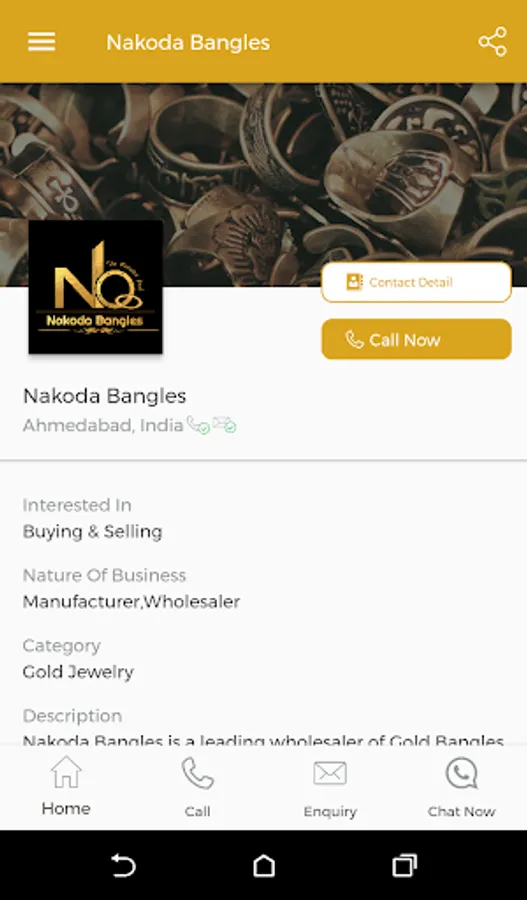Image resolution: width=527 pixels, height=900 pixels.
Task: Click the Contact Detail button
Action: coord(416,282)
